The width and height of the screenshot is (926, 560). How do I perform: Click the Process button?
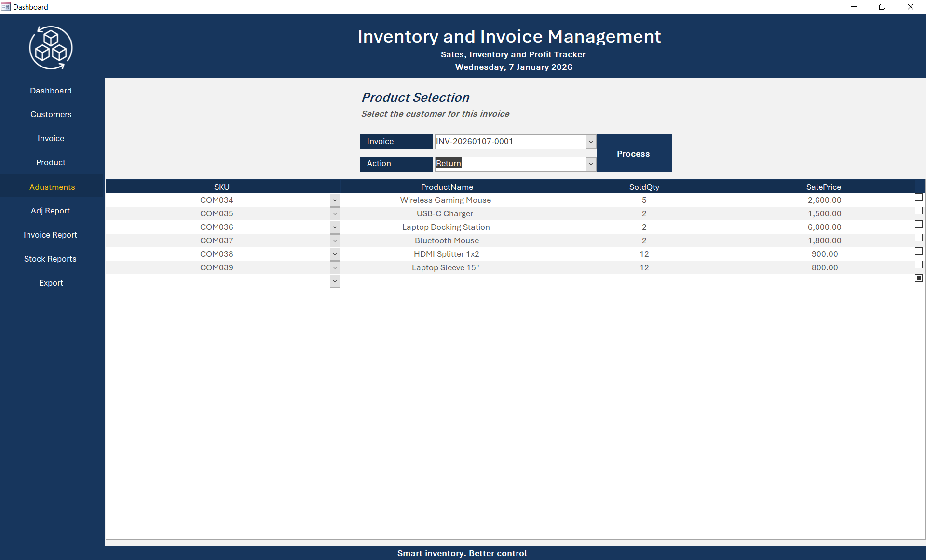pos(634,153)
